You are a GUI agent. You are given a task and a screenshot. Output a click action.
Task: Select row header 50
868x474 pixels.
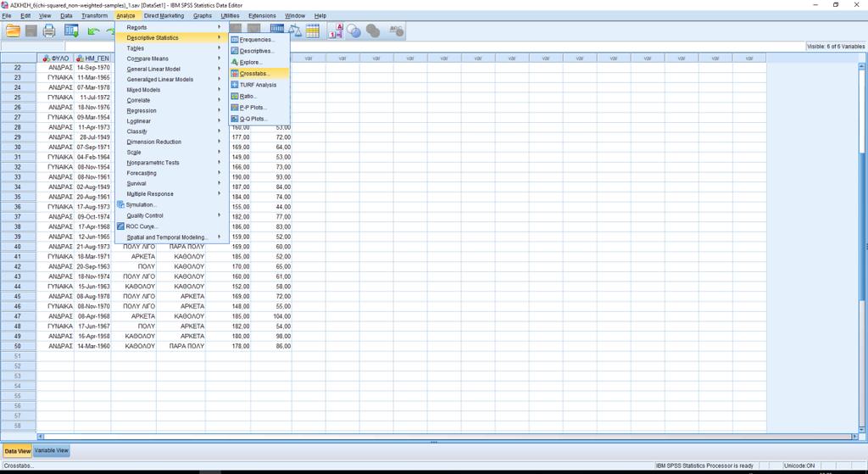(19, 346)
